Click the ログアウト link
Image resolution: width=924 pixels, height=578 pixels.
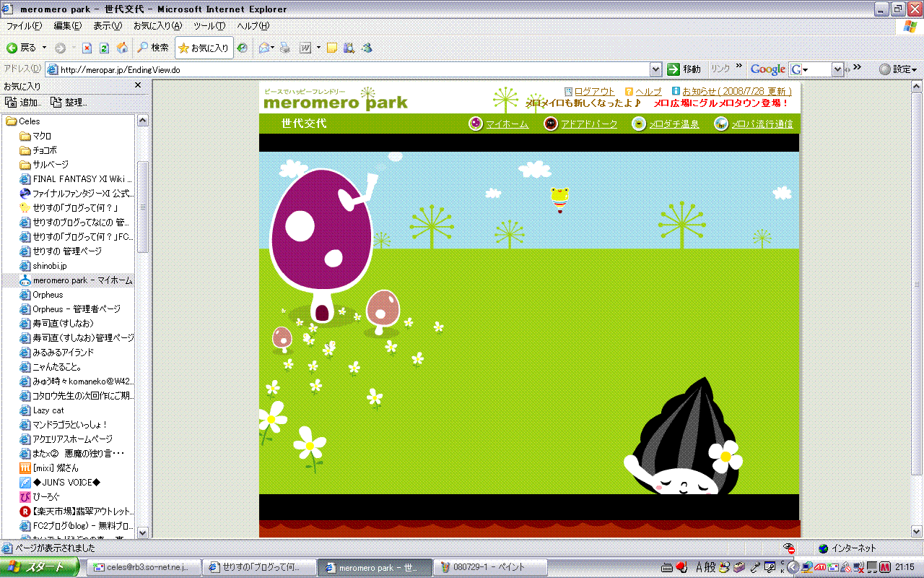pos(594,92)
